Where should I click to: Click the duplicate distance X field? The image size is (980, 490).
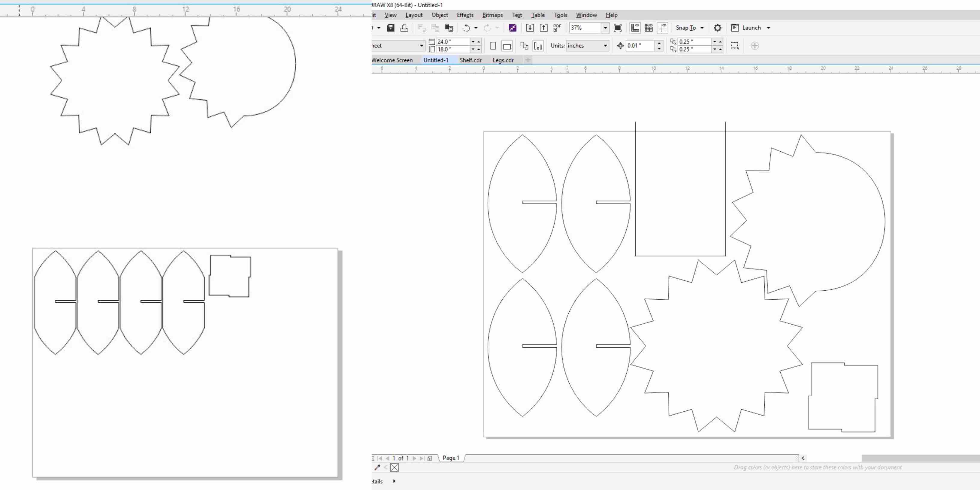coord(695,41)
